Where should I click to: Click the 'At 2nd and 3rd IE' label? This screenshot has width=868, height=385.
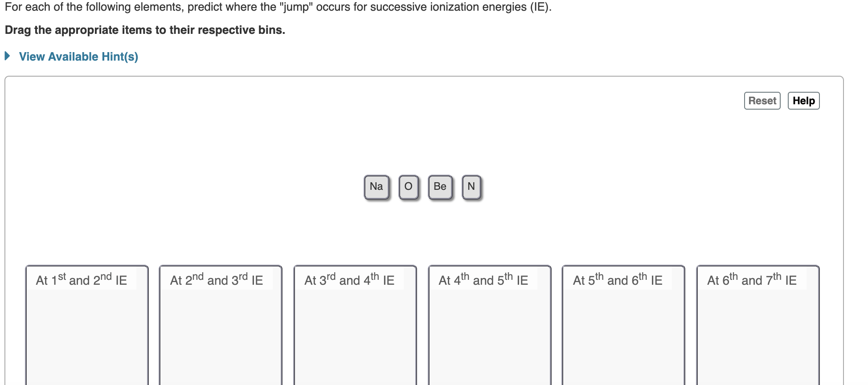click(x=217, y=279)
